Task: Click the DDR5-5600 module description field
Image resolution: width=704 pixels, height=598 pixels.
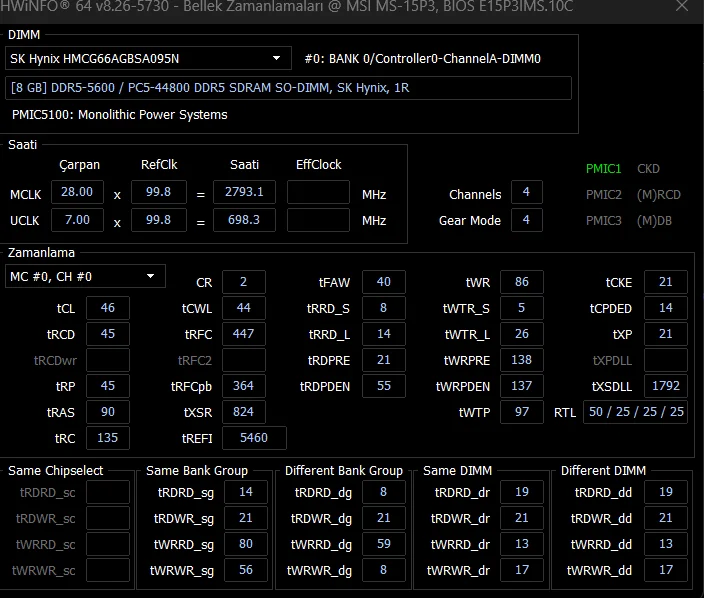Action: tap(289, 88)
